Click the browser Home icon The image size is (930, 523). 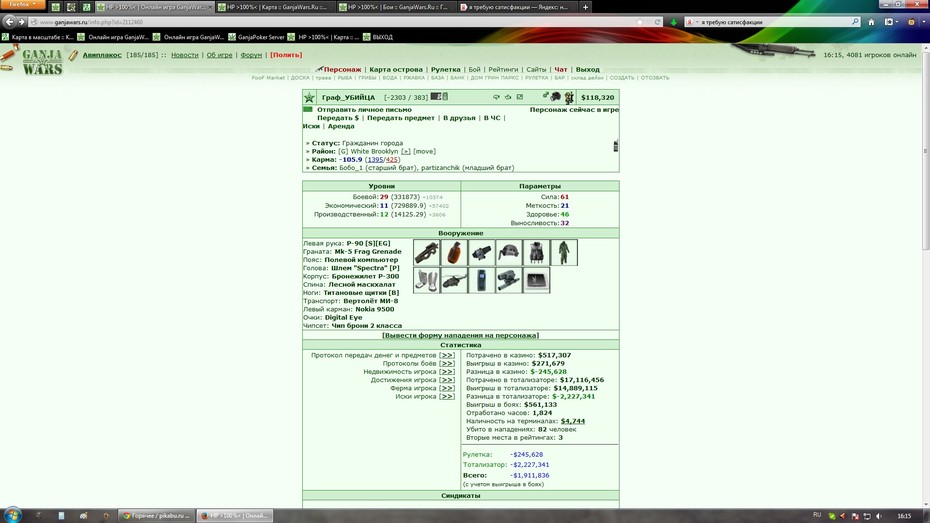(871, 22)
